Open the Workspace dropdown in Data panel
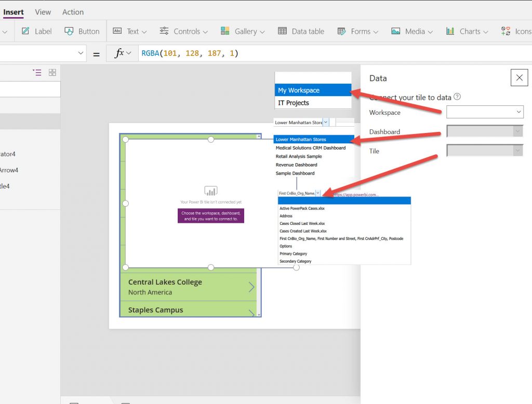532x404 pixels. point(484,112)
